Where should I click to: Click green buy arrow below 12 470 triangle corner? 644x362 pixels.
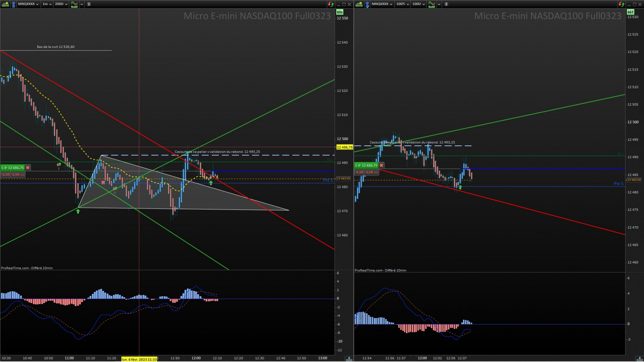[78, 211]
